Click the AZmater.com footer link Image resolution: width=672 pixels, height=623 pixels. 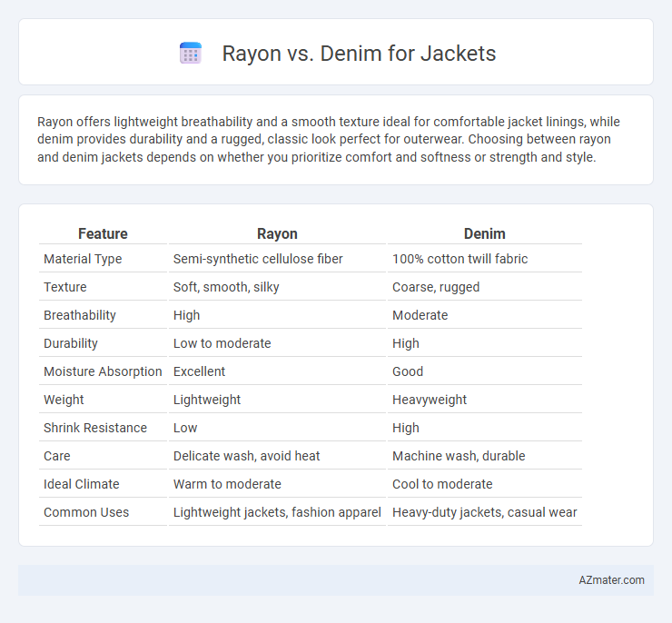click(x=611, y=579)
